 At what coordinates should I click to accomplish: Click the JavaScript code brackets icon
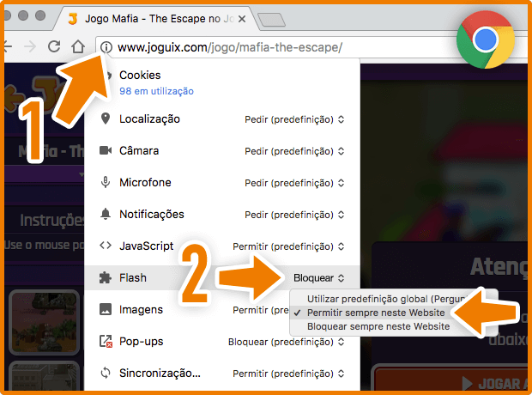click(106, 246)
